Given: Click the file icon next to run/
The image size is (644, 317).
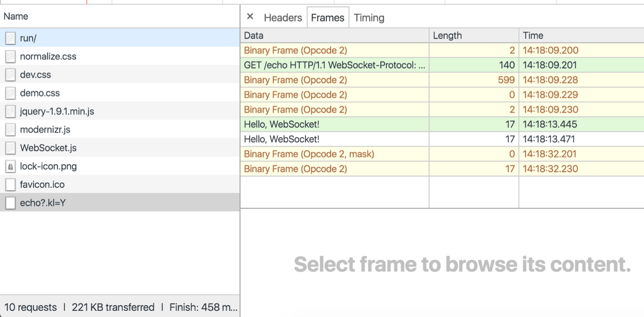Looking at the screenshot, I should pyautogui.click(x=10, y=38).
